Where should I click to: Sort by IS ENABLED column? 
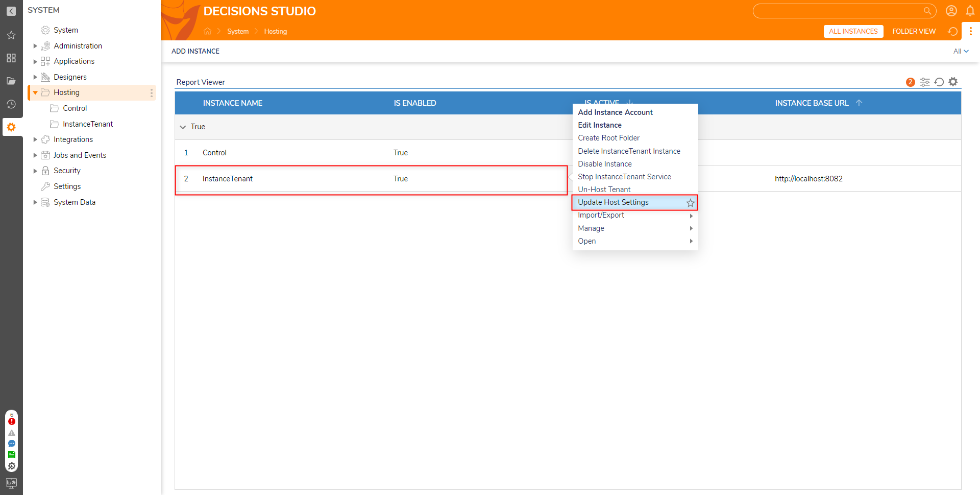415,103
